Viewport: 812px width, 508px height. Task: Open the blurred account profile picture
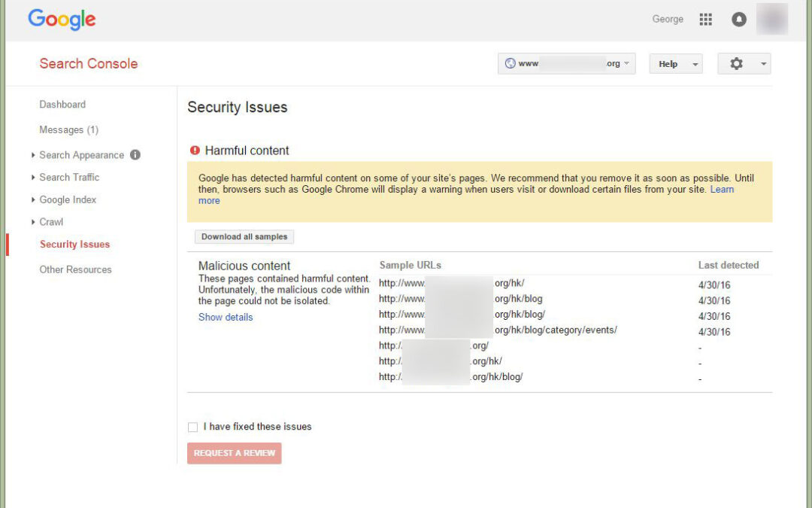(x=772, y=19)
